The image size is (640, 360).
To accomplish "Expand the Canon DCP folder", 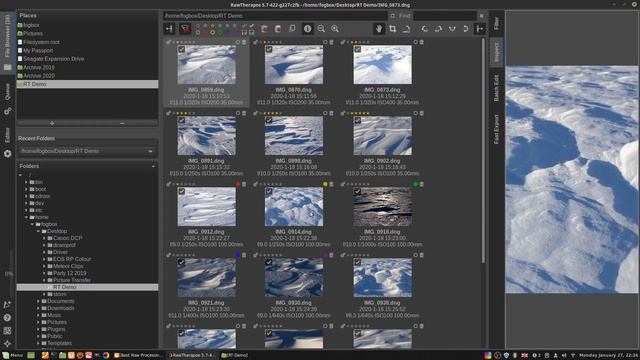I will [x=44, y=238].
